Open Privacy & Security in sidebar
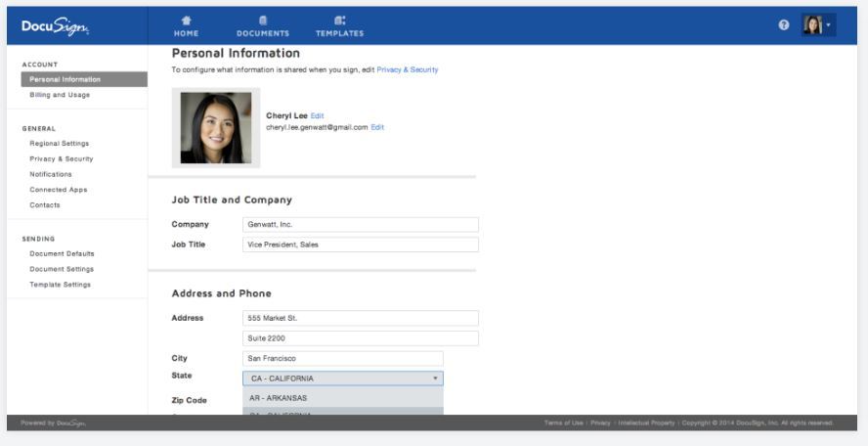This screenshot has width=868, height=446. (62, 159)
